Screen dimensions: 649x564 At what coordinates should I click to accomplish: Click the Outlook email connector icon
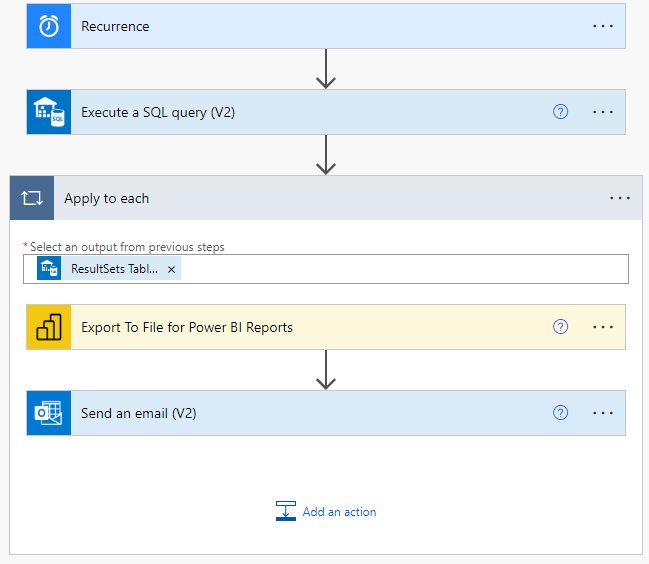(x=49, y=413)
